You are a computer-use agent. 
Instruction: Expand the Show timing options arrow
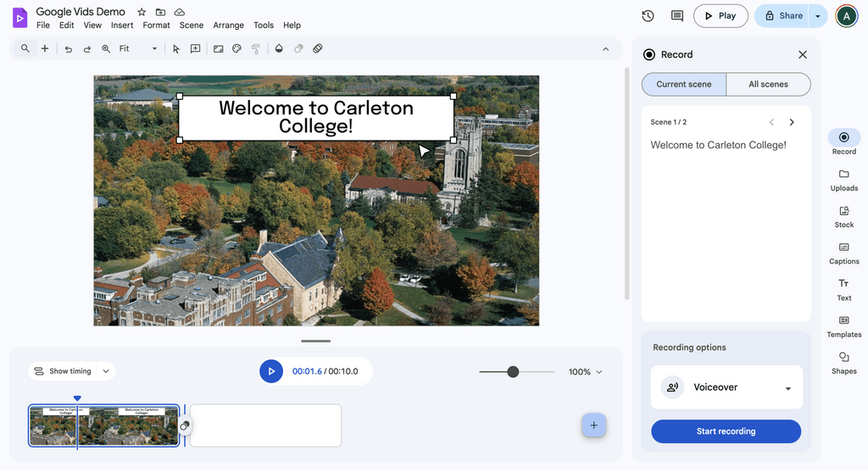click(106, 371)
